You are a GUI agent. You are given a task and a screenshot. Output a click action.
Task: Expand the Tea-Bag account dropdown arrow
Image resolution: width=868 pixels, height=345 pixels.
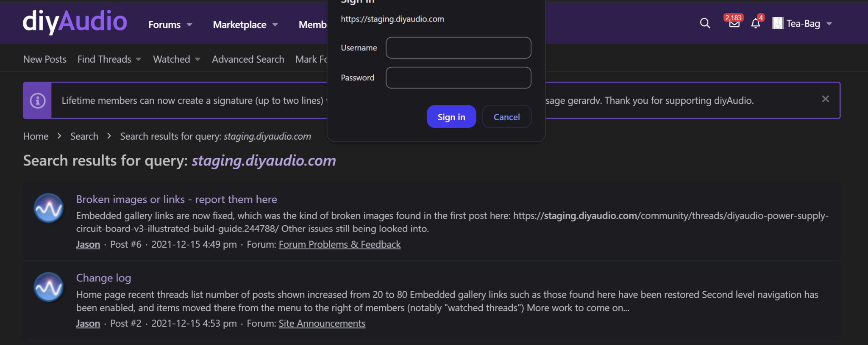pyautogui.click(x=829, y=24)
